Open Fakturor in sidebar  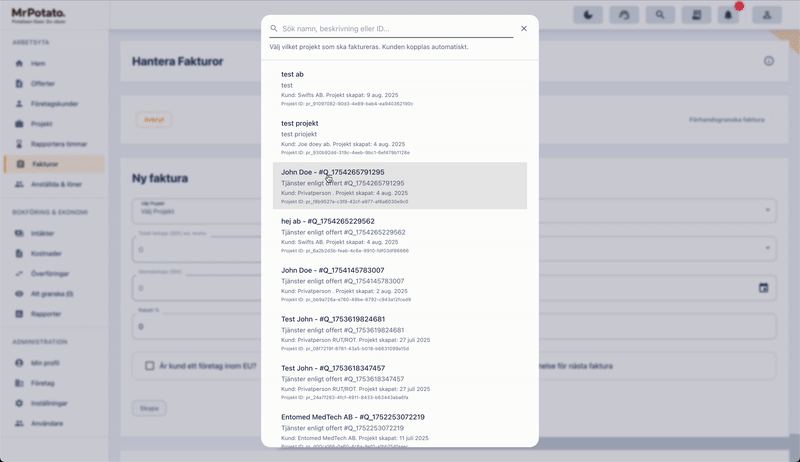54,164
